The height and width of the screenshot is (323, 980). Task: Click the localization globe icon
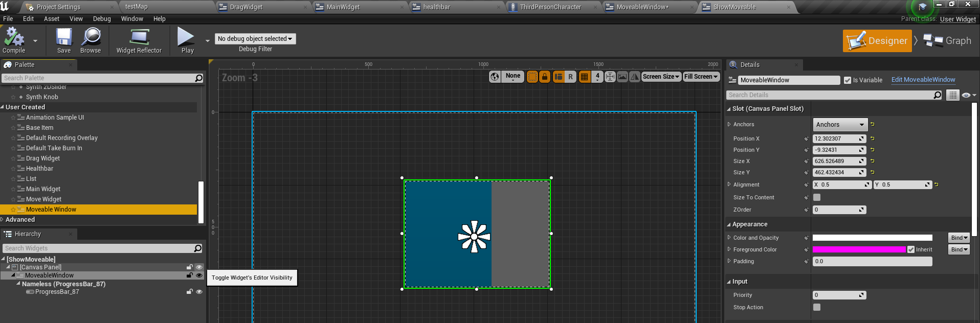pyautogui.click(x=495, y=77)
